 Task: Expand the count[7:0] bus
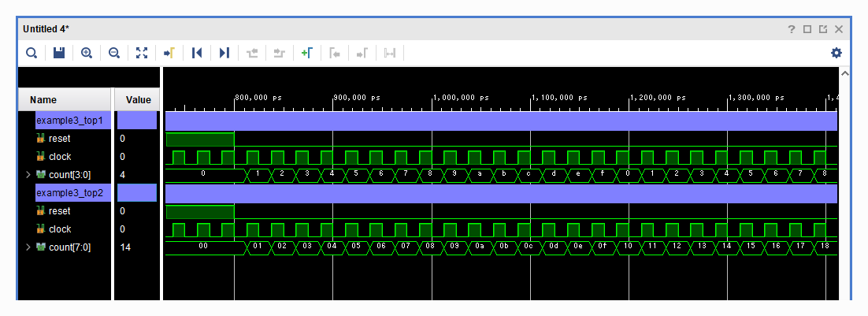pyautogui.click(x=28, y=247)
